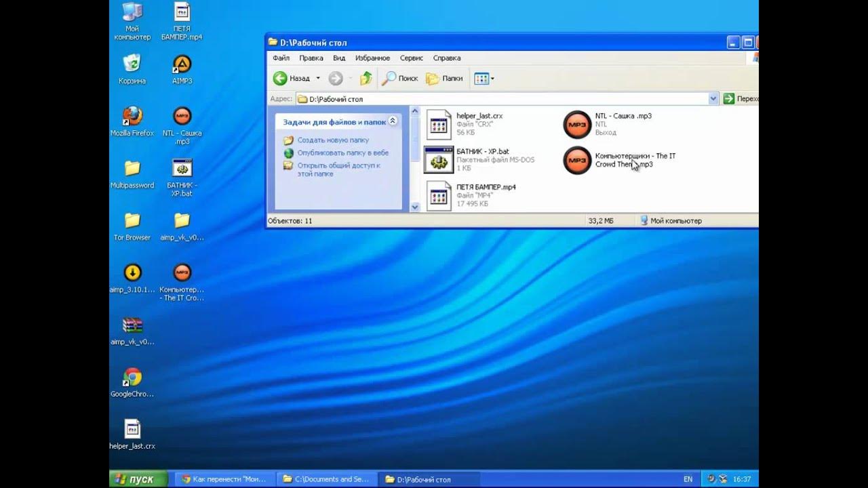The image size is (868, 488).
Task: Select helper_last.crx in explorer window
Action: point(465,124)
